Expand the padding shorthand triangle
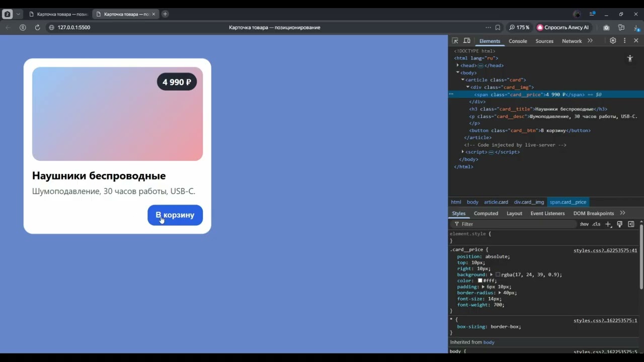 pos(483,287)
